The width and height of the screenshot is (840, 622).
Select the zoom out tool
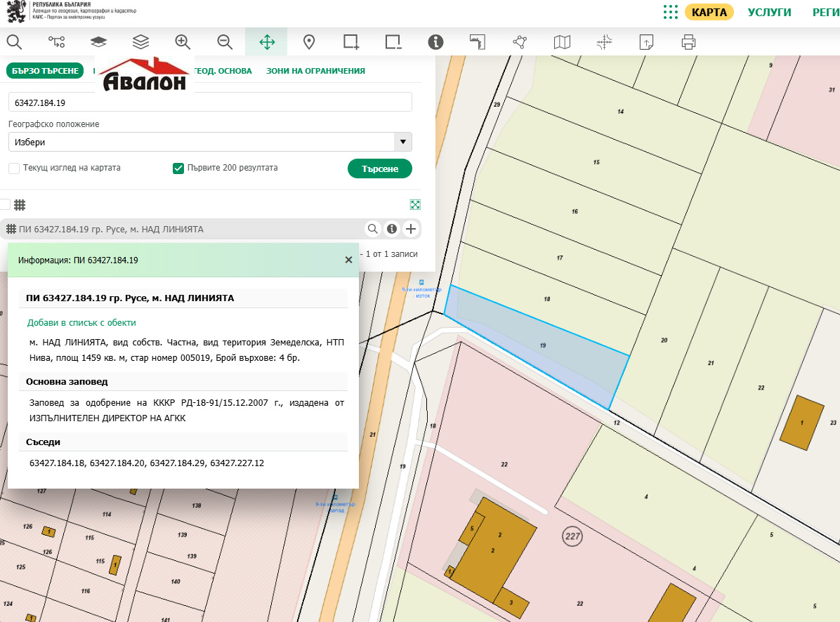[225, 42]
